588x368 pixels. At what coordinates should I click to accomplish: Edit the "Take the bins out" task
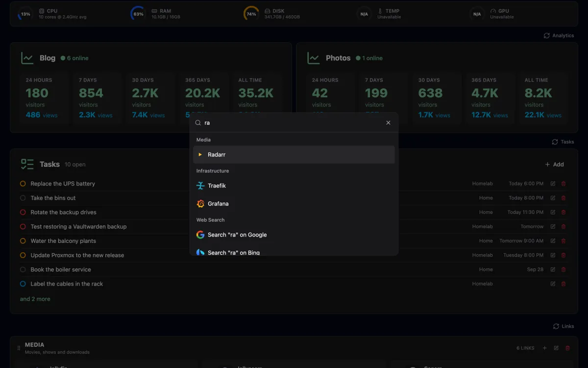553,198
